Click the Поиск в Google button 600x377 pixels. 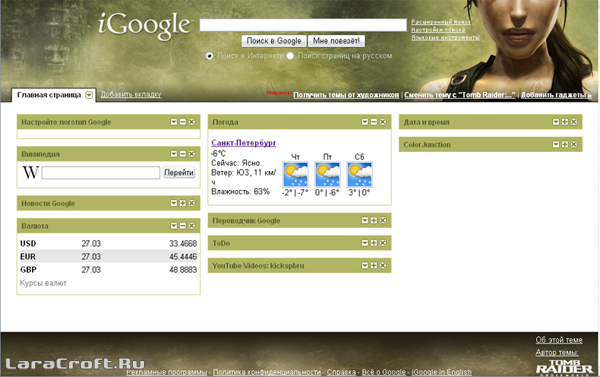point(274,41)
